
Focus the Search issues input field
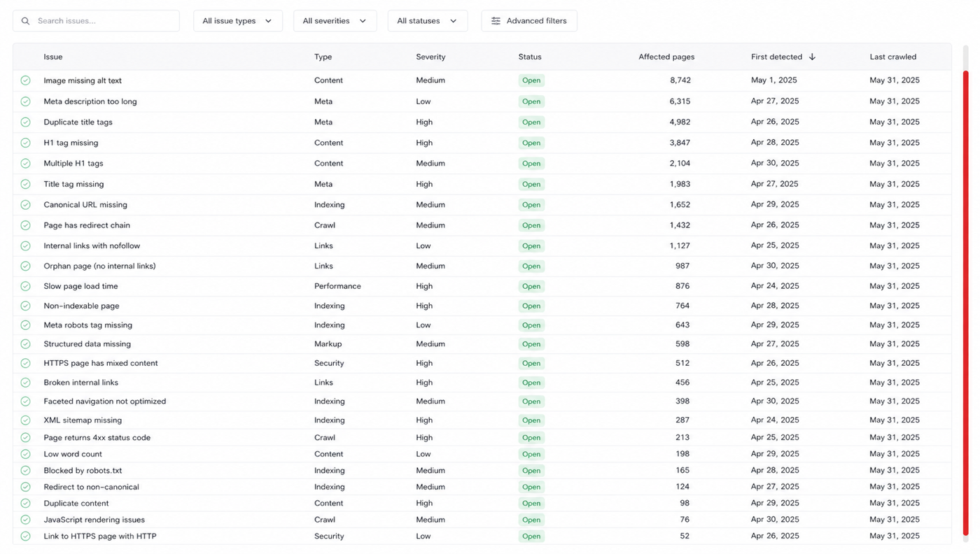pyautogui.click(x=96, y=21)
